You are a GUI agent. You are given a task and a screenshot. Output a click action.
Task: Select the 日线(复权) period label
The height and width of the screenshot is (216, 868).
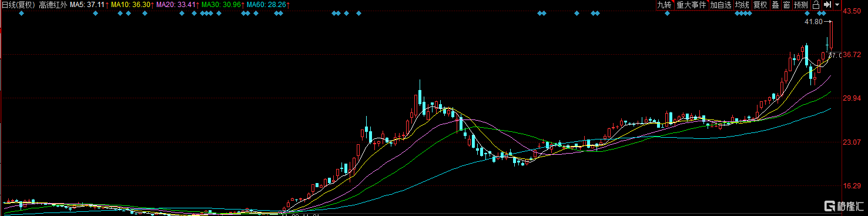coord(19,5)
